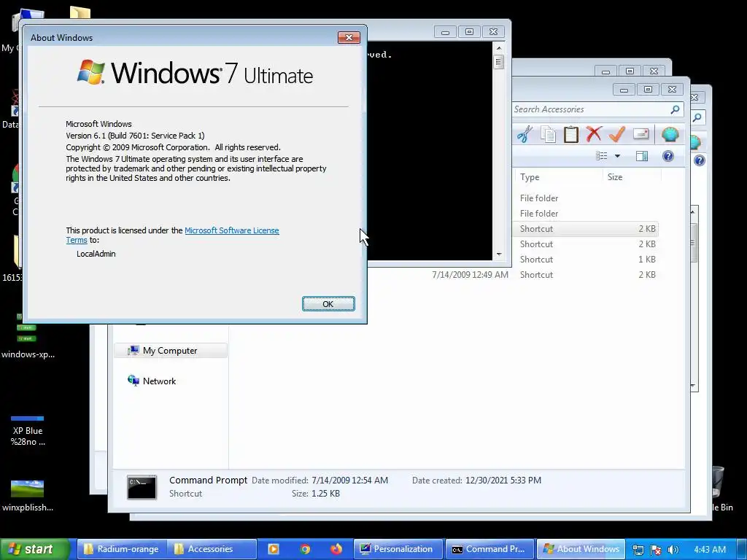Click the volume speaker tray icon
The image size is (747, 560).
click(x=673, y=550)
